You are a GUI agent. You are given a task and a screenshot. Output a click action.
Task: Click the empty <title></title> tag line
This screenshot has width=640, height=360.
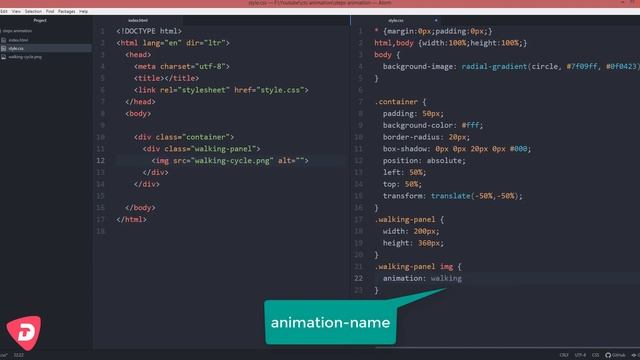tap(167, 78)
